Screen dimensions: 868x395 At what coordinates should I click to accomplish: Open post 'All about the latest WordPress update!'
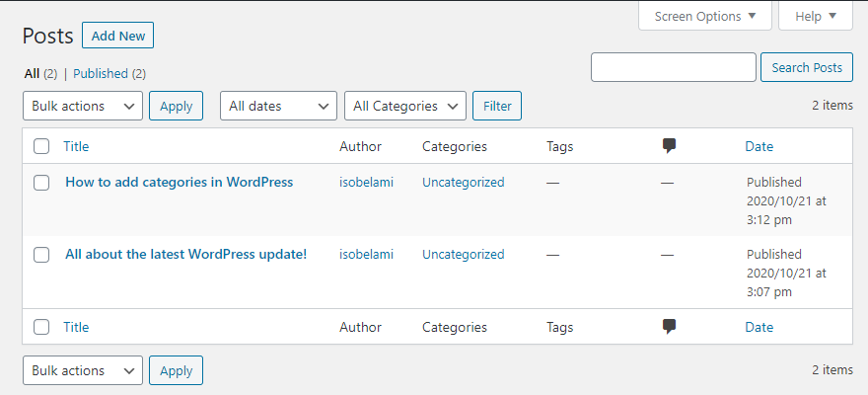(x=186, y=255)
